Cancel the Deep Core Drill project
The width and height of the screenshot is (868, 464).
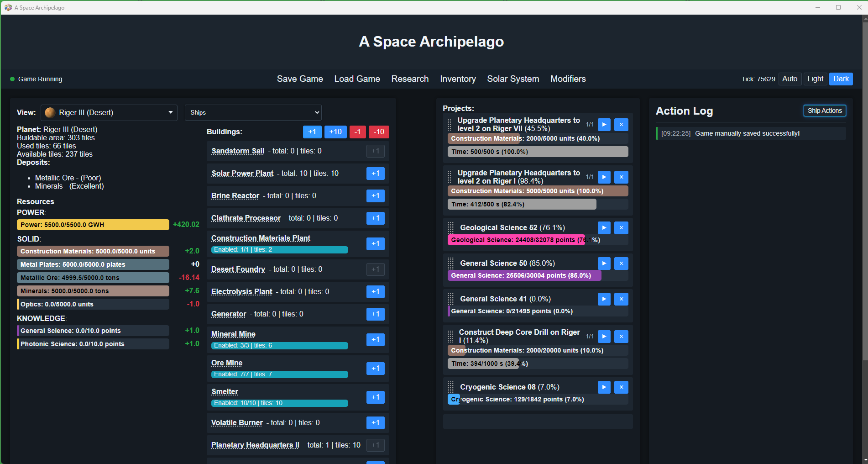click(621, 337)
